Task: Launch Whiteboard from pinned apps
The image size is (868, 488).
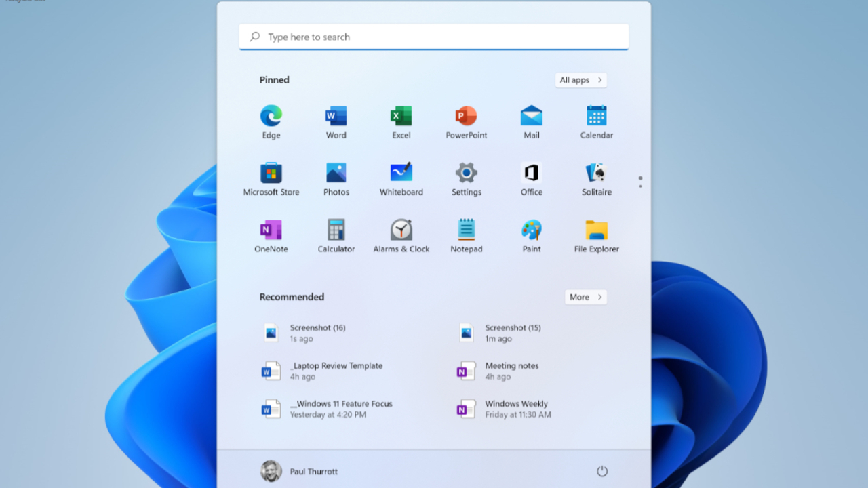Action: click(401, 179)
